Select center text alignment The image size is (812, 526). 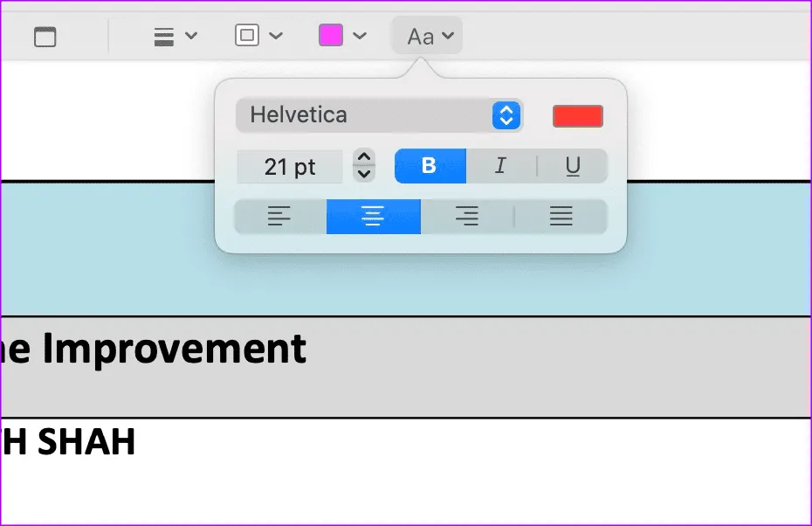tap(374, 218)
